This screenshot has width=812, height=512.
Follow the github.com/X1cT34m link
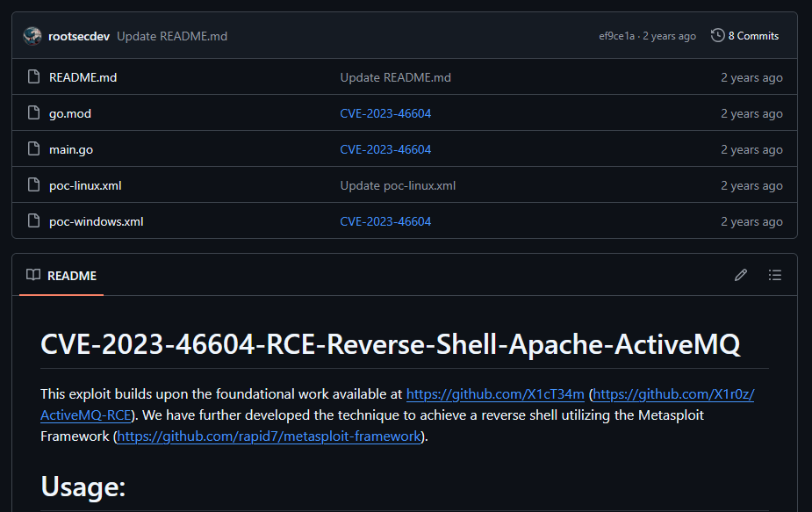495,394
